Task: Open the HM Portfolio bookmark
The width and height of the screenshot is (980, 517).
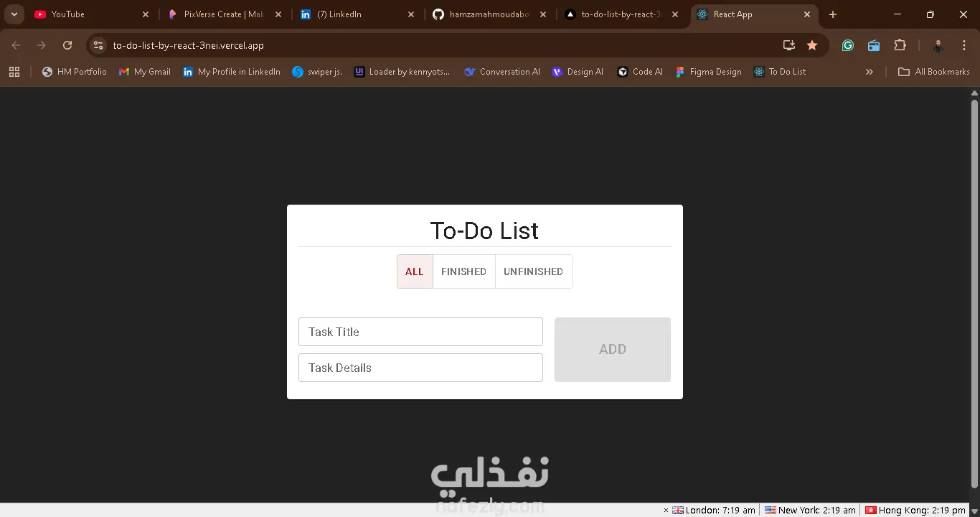Action: tap(75, 72)
